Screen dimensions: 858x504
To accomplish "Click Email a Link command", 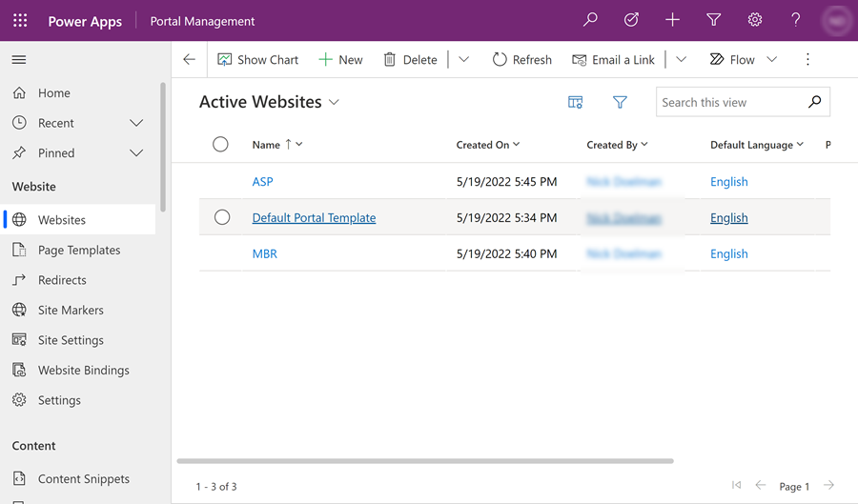I will click(x=613, y=60).
